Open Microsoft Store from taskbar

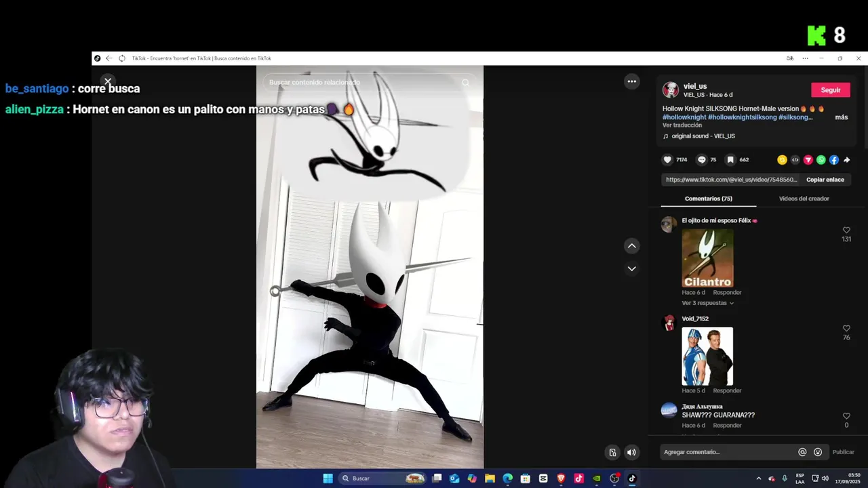(526, 479)
